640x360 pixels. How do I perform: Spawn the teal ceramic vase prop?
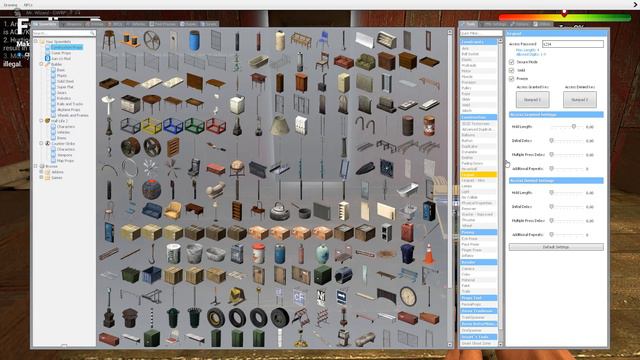point(322,253)
